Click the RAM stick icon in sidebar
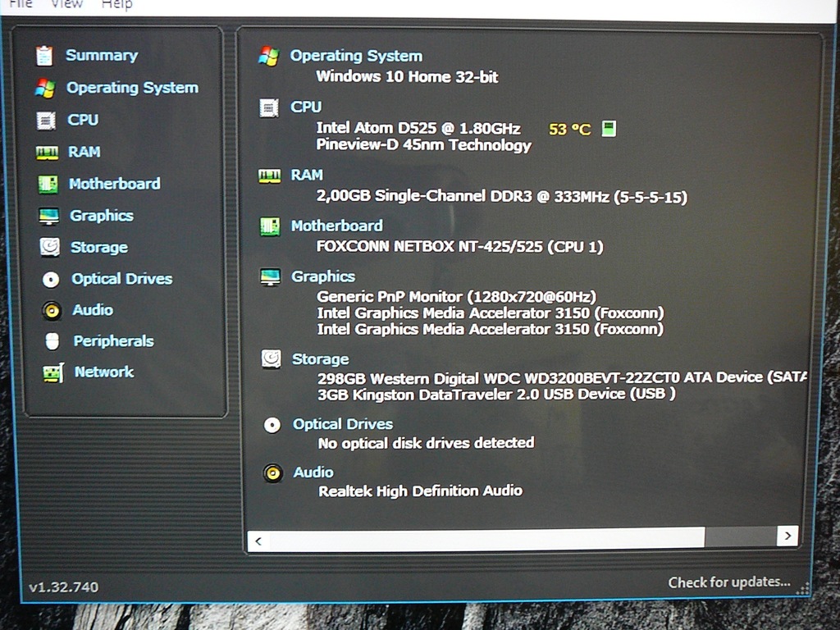 [47, 153]
